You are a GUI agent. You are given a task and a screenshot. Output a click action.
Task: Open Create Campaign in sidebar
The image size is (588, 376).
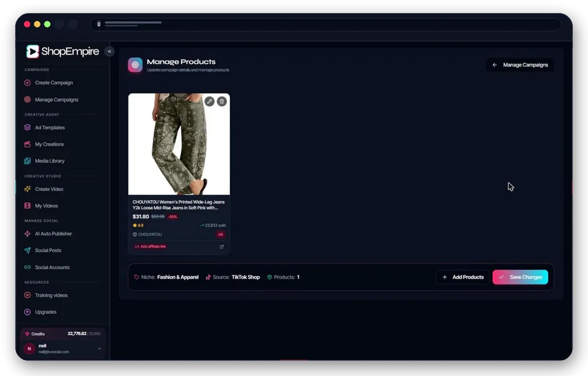pos(53,83)
